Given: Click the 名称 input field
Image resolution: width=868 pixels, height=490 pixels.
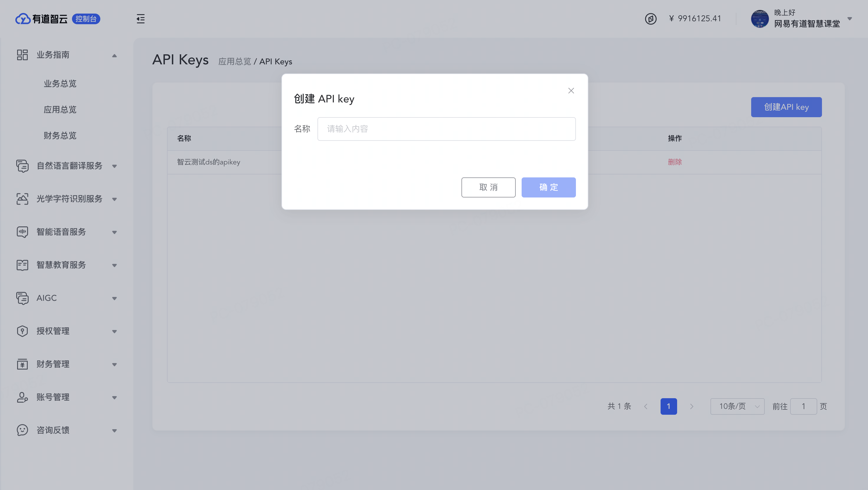Looking at the screenshot, I should [x=446, y=129].
